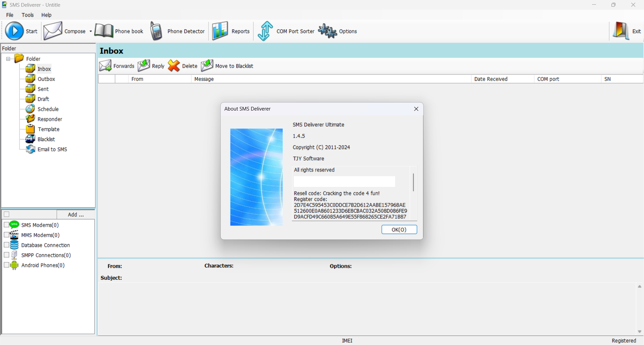Click the red Delete X icon
Image resolution: width=644 pixels, height=345 pixels.
[x=174, y=66]
